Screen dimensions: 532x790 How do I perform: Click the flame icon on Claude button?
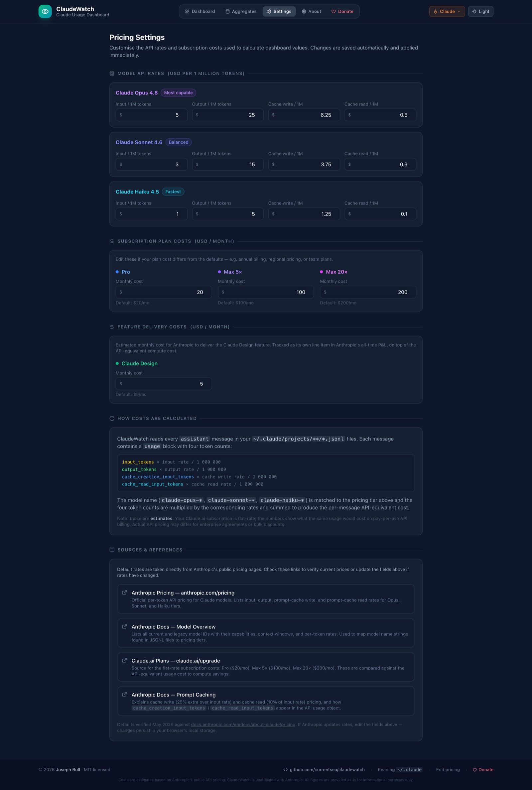[436, 12]
